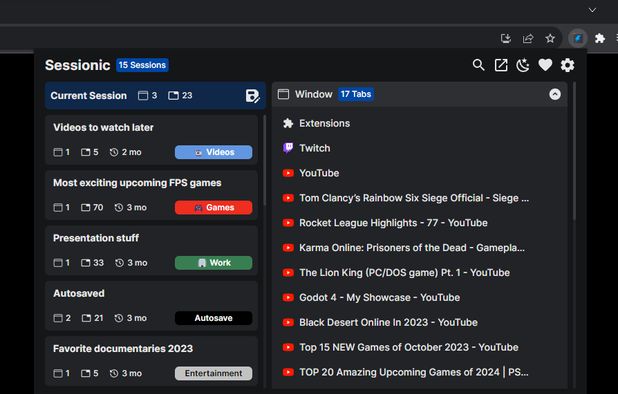Click the install app download icon
618x394 pixels.
506,38
